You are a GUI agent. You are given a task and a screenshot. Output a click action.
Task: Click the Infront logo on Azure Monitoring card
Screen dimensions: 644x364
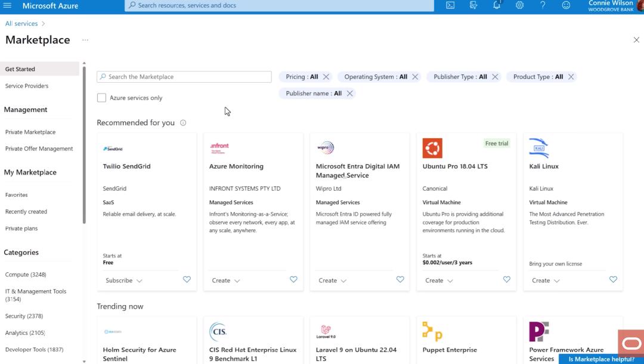click(x=219, y=148)
